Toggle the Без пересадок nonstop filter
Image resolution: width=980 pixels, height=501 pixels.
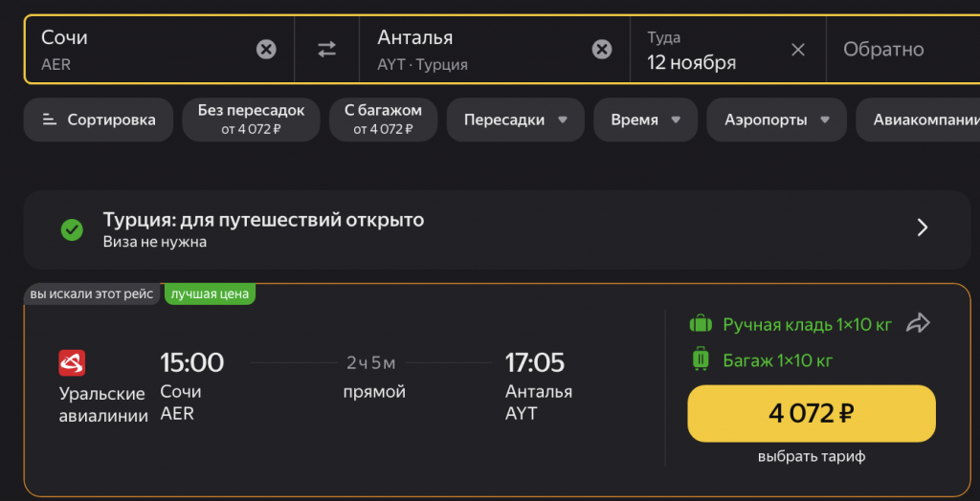(x=251, y=120)
